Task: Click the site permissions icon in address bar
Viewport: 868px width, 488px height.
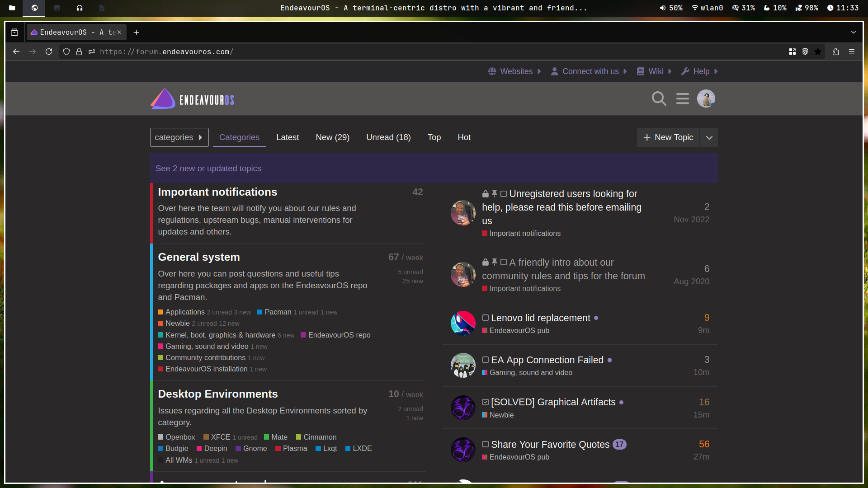Action: [x=92, y=52]
